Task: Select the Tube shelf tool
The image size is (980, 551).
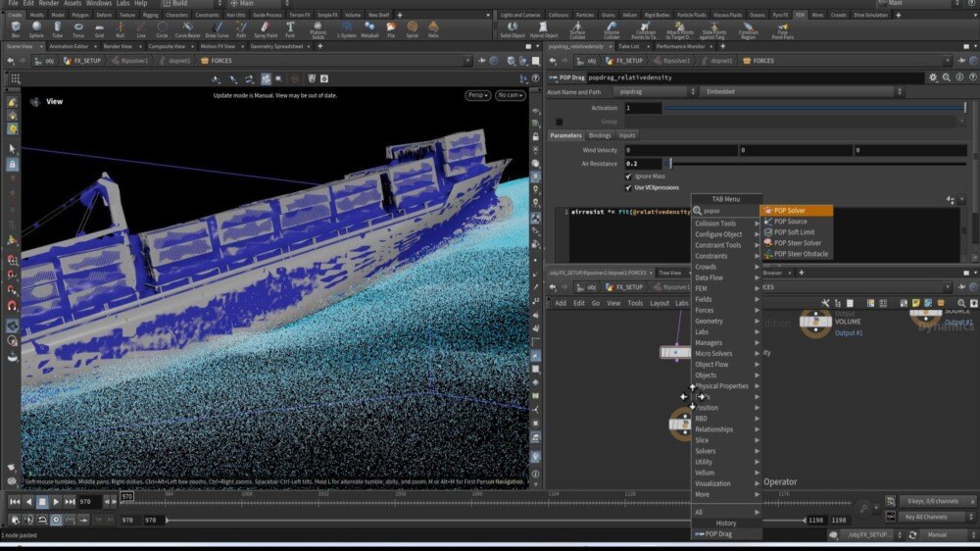Action: [58, 28]
